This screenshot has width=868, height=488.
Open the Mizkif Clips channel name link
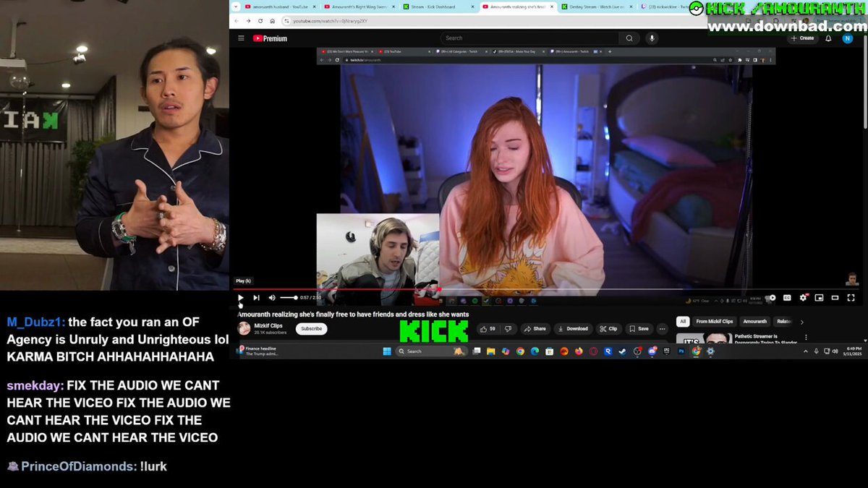pyautogui.click(x=268, y=325)
